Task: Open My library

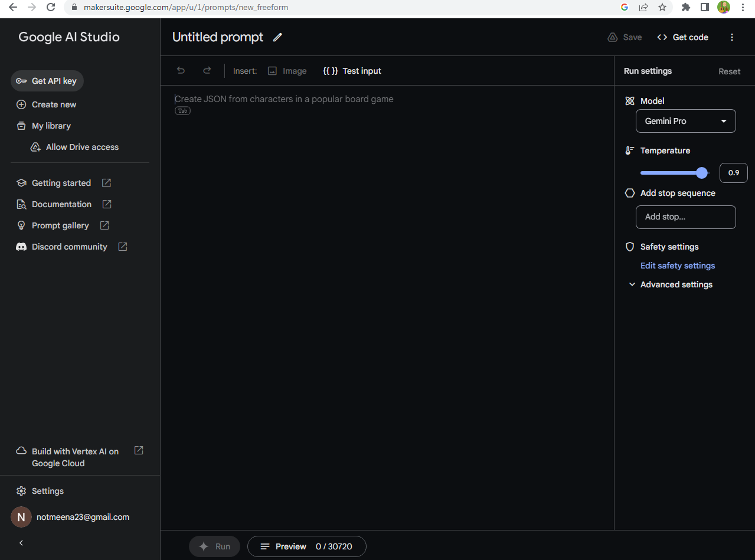Action: pos(44,126)
